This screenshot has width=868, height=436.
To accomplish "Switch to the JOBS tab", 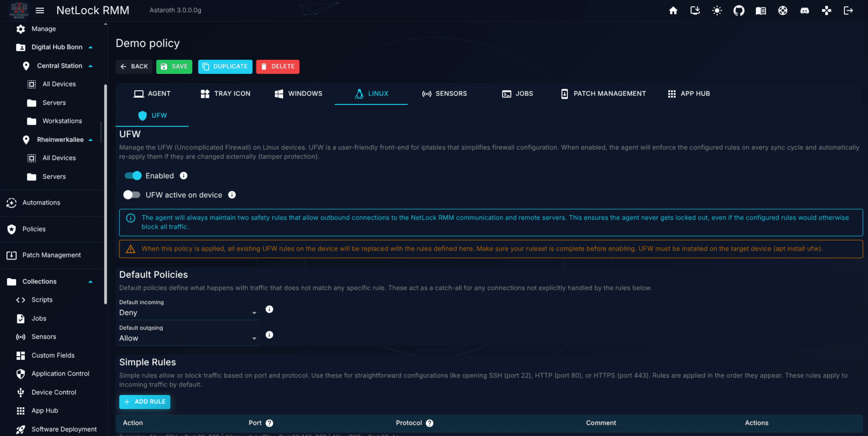I will (x=517, y=94).
